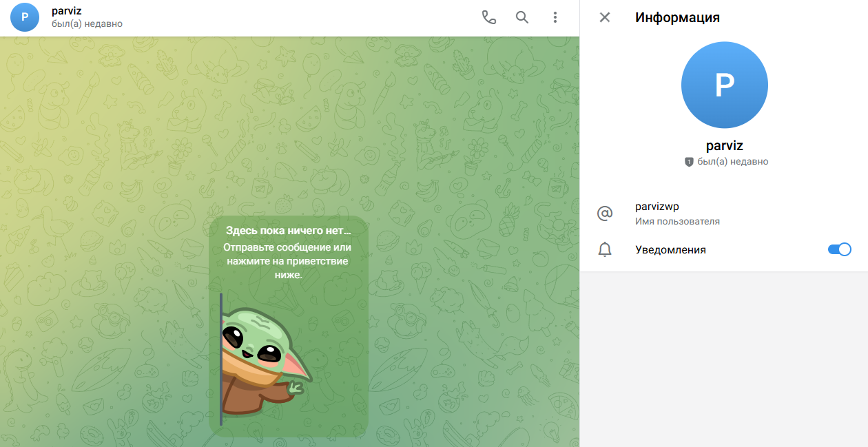Click the Имя пользователя label
This screenshot has width=868, height=447.
[x=677, y=222]
